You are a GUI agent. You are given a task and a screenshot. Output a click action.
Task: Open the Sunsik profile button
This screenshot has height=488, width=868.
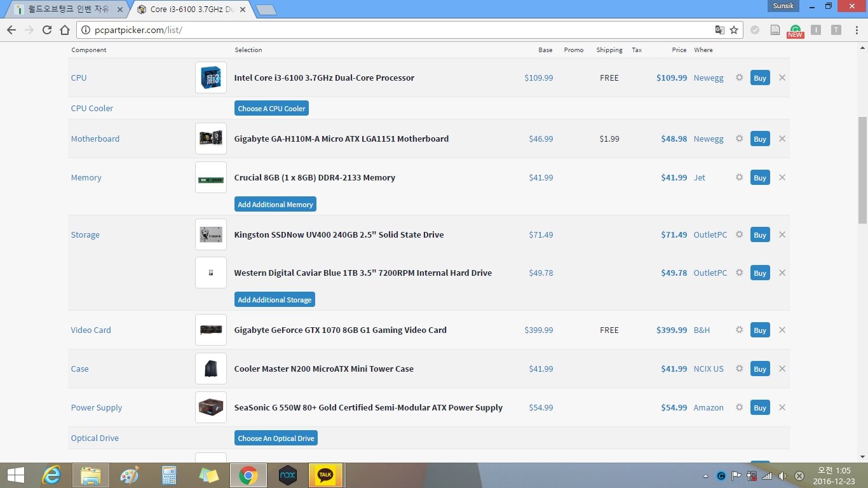tap(783, 6)
